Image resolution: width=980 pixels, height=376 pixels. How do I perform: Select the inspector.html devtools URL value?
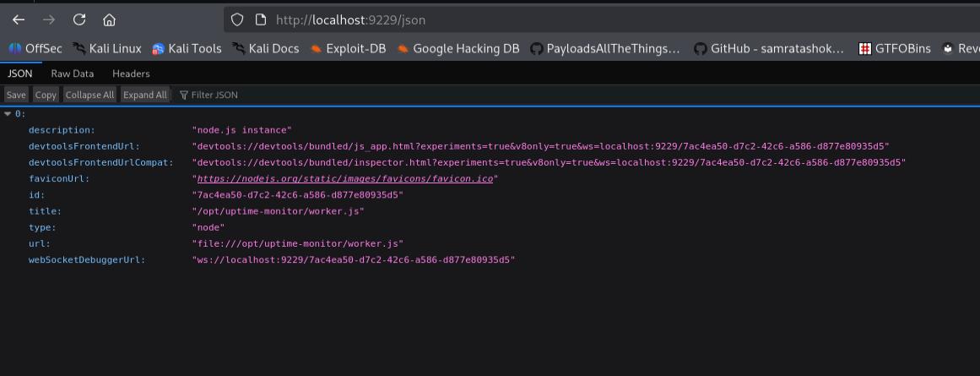(x=549, y=163)
